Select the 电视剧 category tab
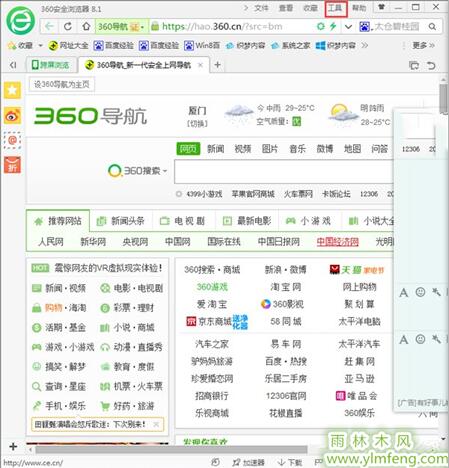The height and width of the screenshot is (468, 449). [183, 221]
